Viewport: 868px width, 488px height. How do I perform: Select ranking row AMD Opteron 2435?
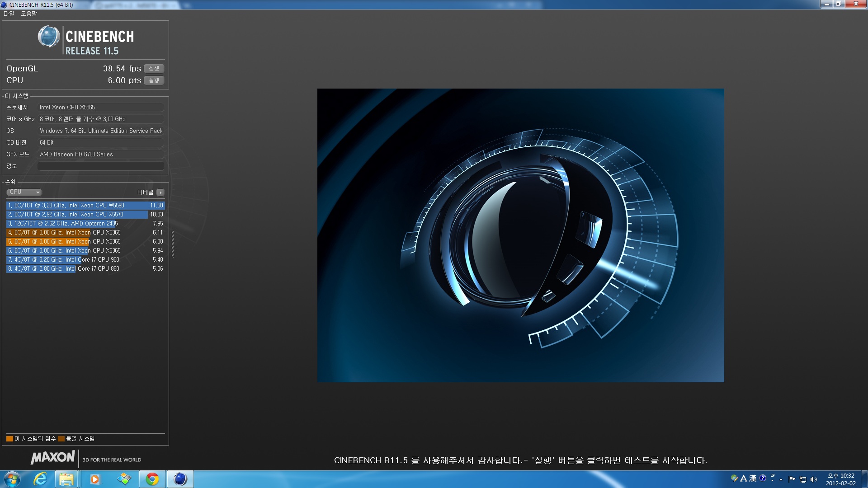(x=85, y=223)
